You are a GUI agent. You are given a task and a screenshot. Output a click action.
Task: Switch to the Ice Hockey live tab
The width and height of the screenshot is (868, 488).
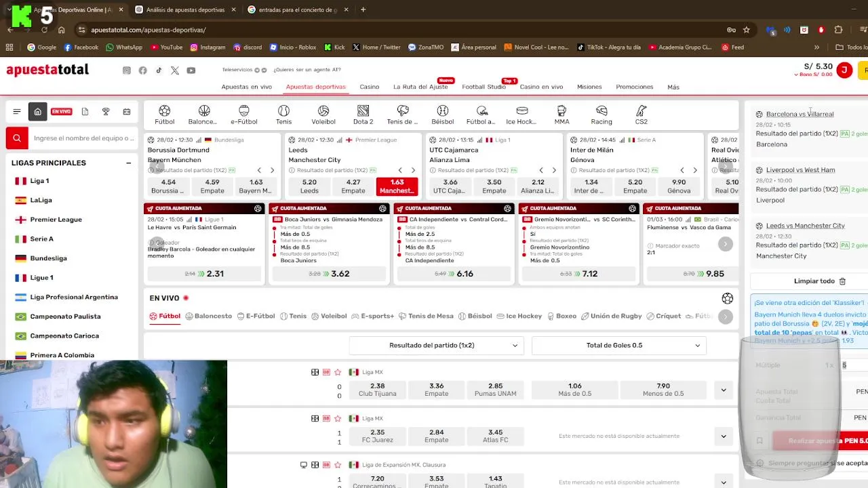point(519,316)
